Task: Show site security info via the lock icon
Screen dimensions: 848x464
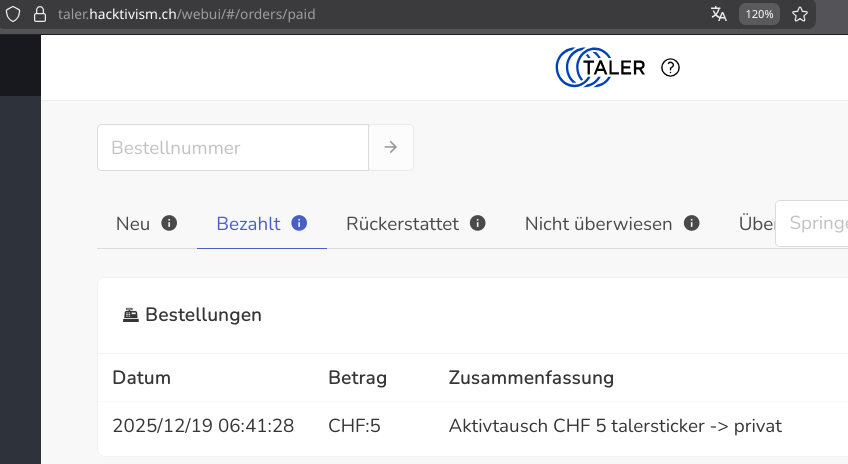Action: pyautogui.click(x=40, y=14)
